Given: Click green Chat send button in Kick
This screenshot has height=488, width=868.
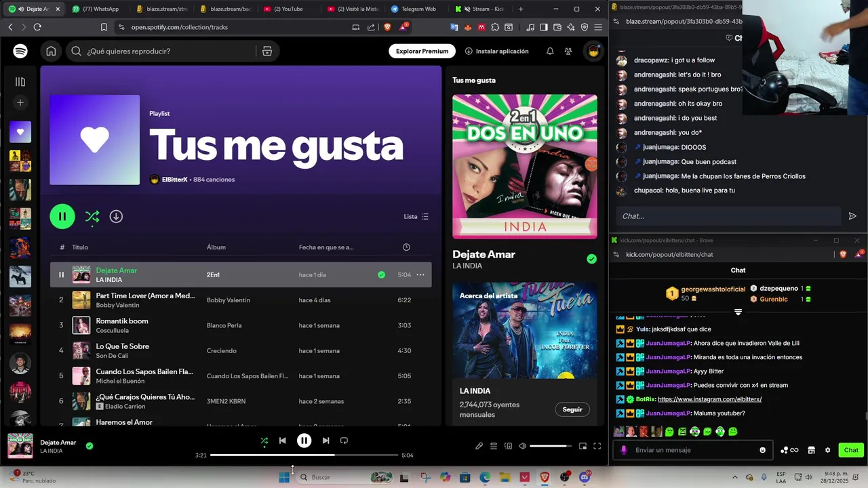Looking at the screenshot, I should click(851, 450).
